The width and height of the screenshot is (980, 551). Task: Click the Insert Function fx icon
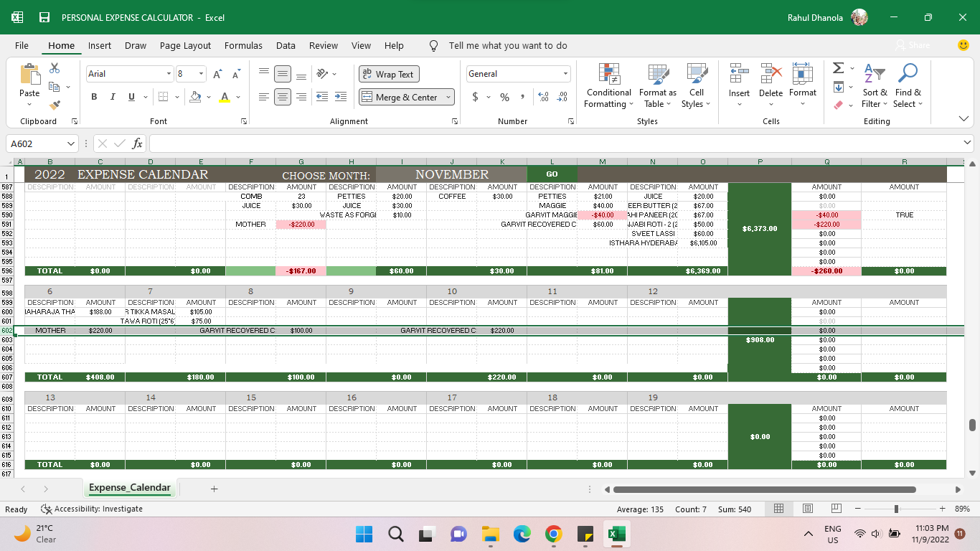[138, 143]
